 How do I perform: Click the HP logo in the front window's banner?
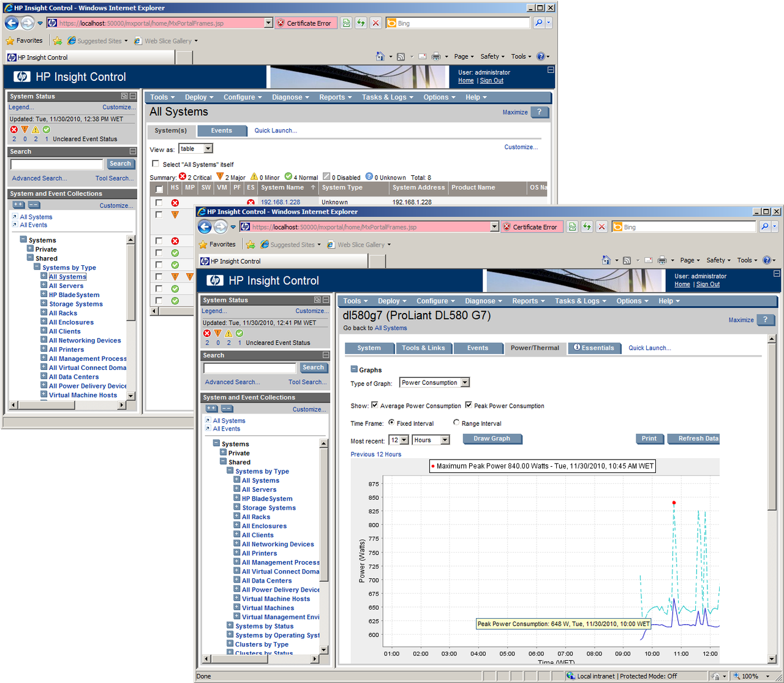pos(214,281)
